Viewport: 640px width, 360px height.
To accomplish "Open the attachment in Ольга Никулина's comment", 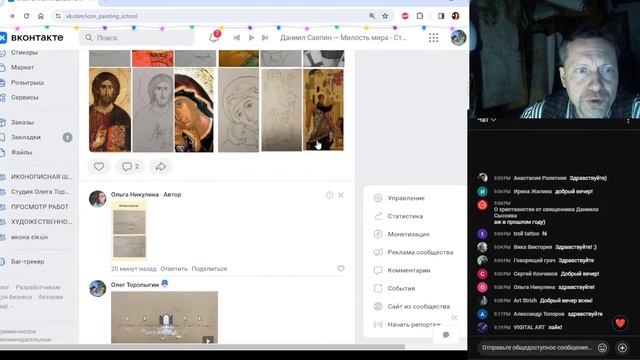I will pos(129,230).
